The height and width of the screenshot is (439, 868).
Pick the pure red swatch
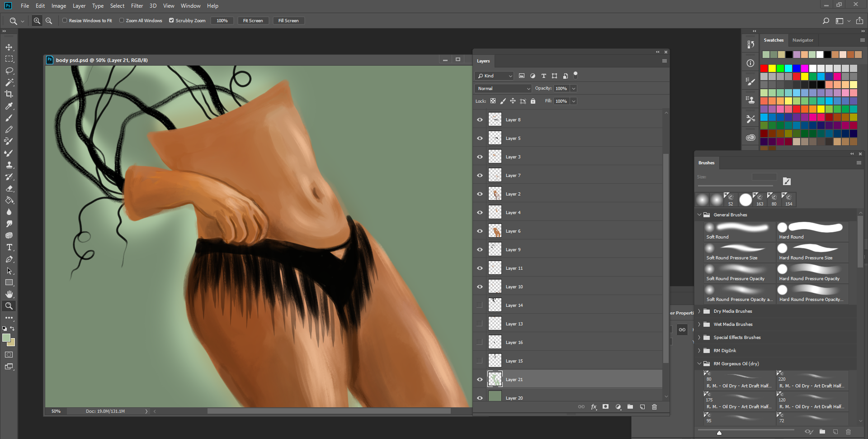click(x=764, y=68)
